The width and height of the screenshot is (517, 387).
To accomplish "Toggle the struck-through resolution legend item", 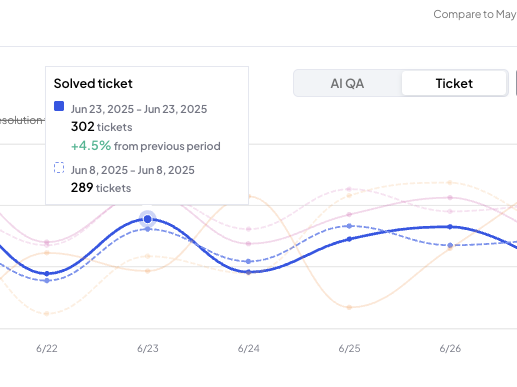I will (x=22, y=120).
